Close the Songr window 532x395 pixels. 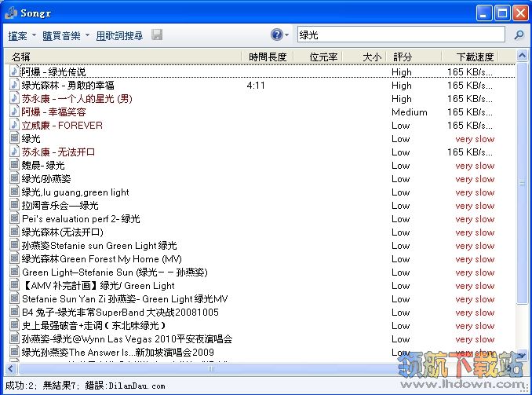pyautogui.click(x=520, y=13)
